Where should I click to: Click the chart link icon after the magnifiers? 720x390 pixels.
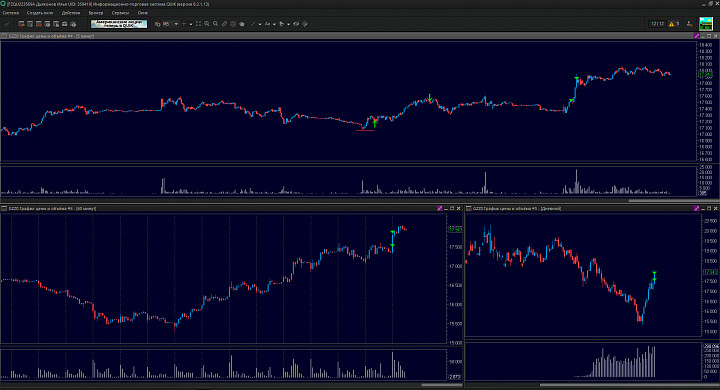point(224,24)
